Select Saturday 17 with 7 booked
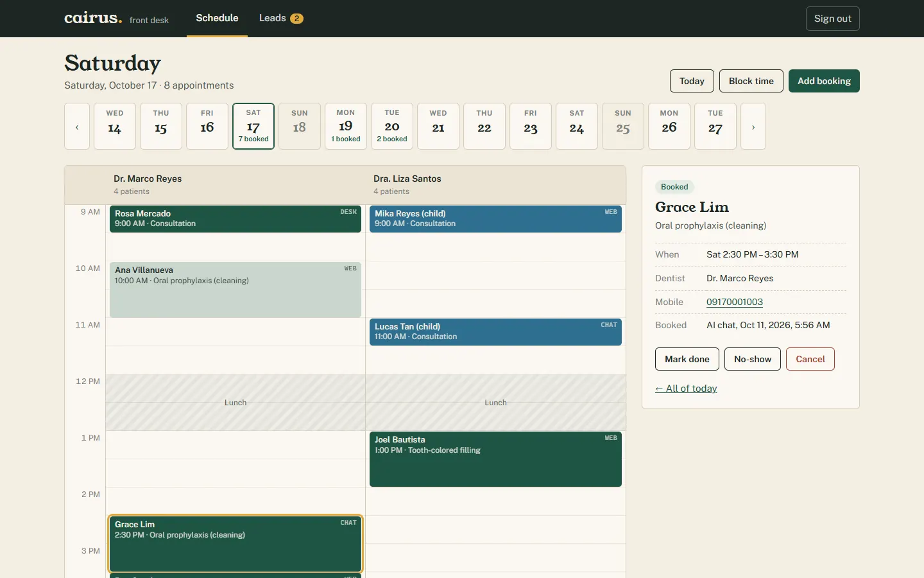The width and height of the screenshot is (924, 578). (253, 127)
